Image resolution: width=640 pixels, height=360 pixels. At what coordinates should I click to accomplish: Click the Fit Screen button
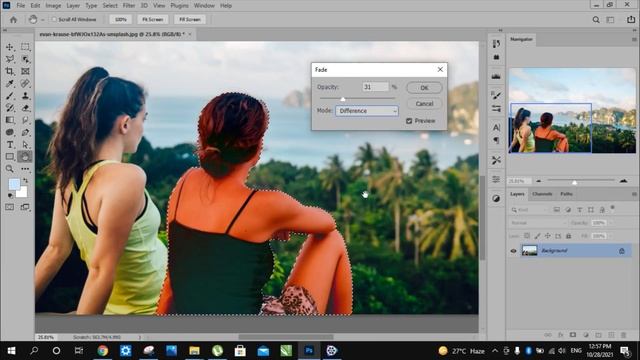153,20
